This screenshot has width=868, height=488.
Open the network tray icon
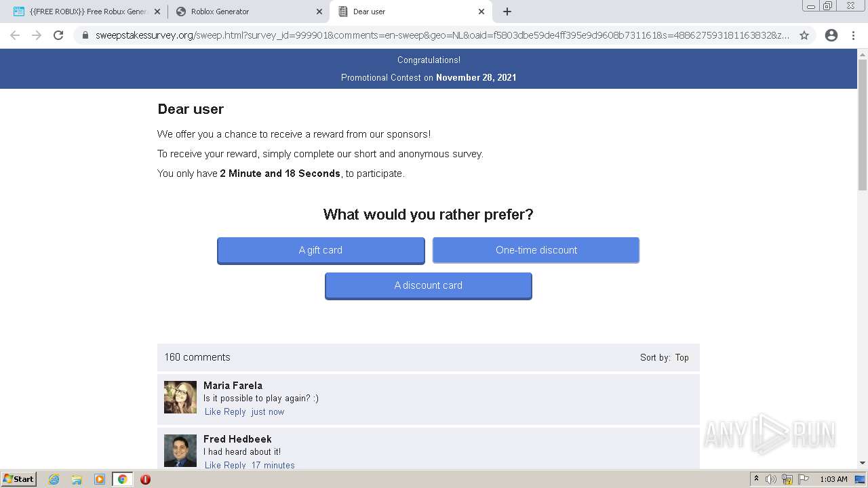787,479
